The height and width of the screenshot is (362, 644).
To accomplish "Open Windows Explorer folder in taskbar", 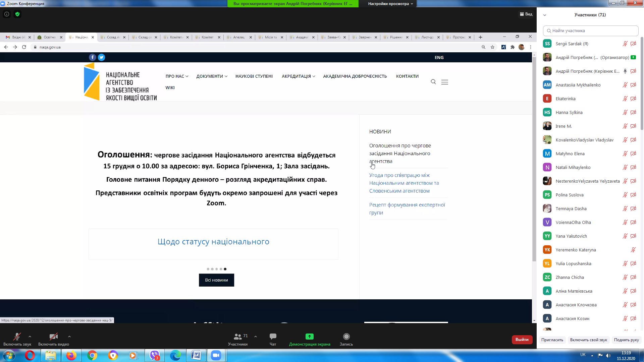I will tap(51, 355).
